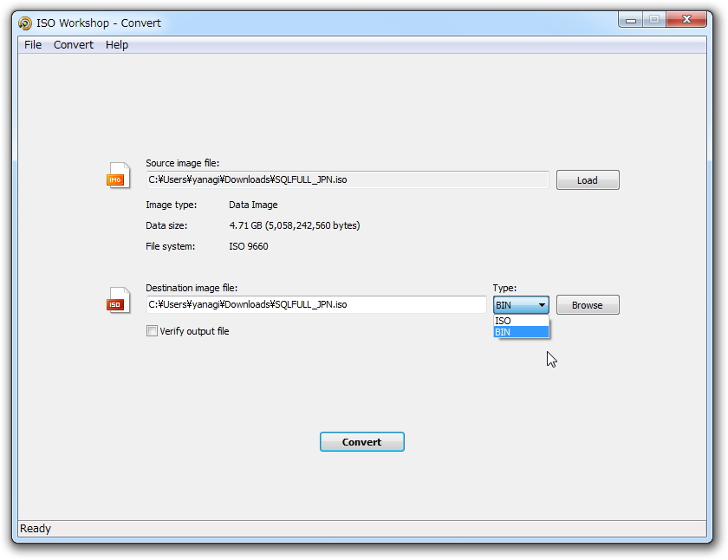This screenshot has width=728, height=560.
Task: Start conversion with the Convert button
Action: [x=361, y=441]
